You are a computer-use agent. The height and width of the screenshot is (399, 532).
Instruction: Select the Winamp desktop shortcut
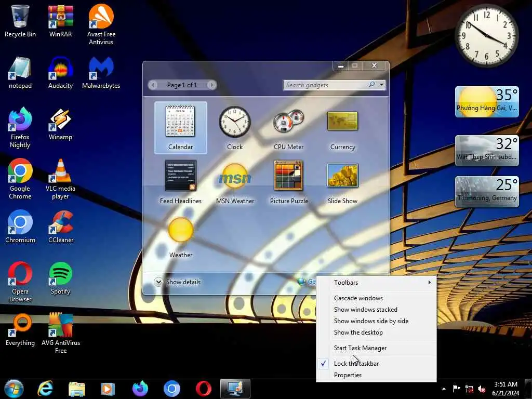60,124
